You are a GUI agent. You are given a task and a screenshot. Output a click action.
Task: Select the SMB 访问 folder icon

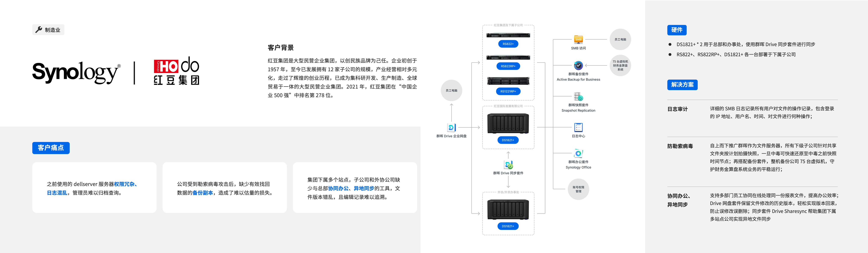click(578, 40)
